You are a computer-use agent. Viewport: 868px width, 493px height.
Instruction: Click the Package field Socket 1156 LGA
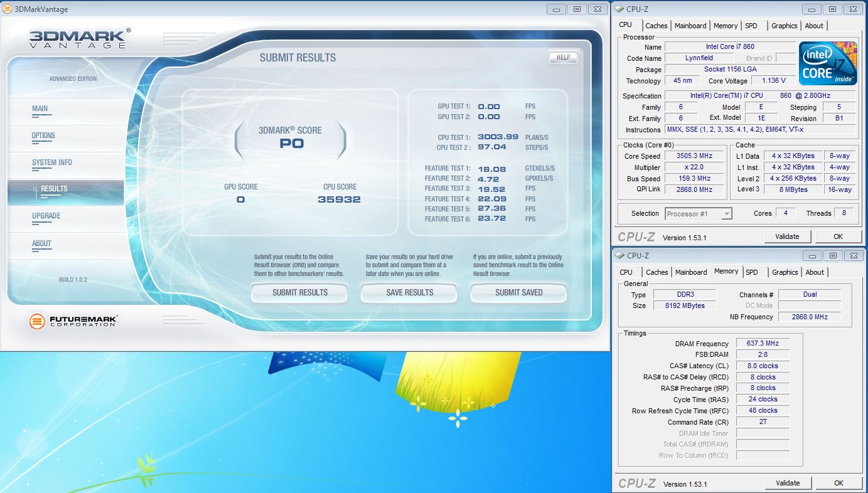(730, 69)
